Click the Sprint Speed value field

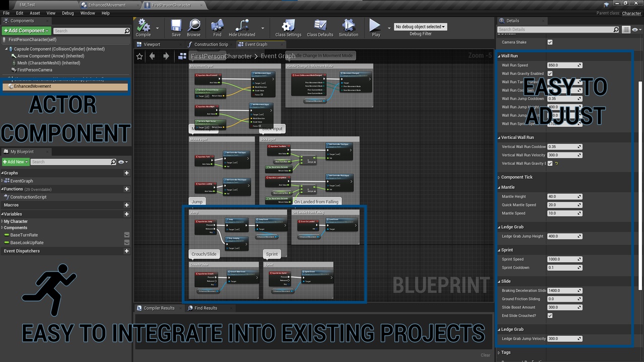click(x=562, y=259)
